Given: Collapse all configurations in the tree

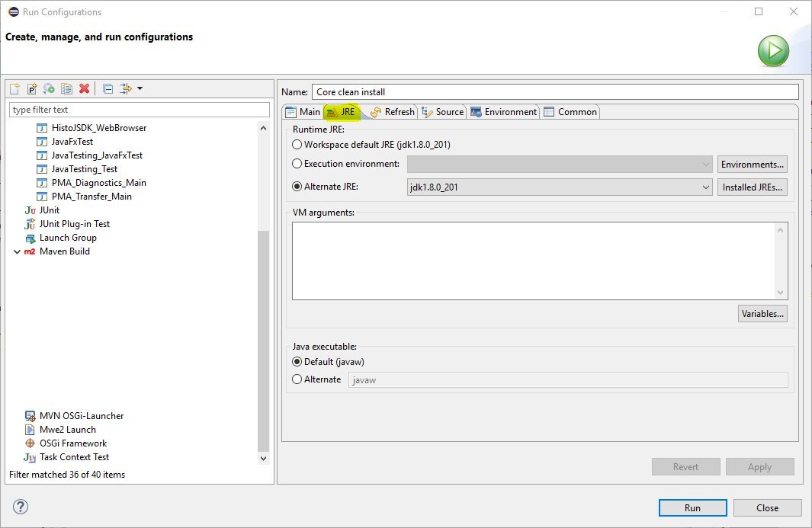Looking at the screenshot, I should (x=108, y=88).
